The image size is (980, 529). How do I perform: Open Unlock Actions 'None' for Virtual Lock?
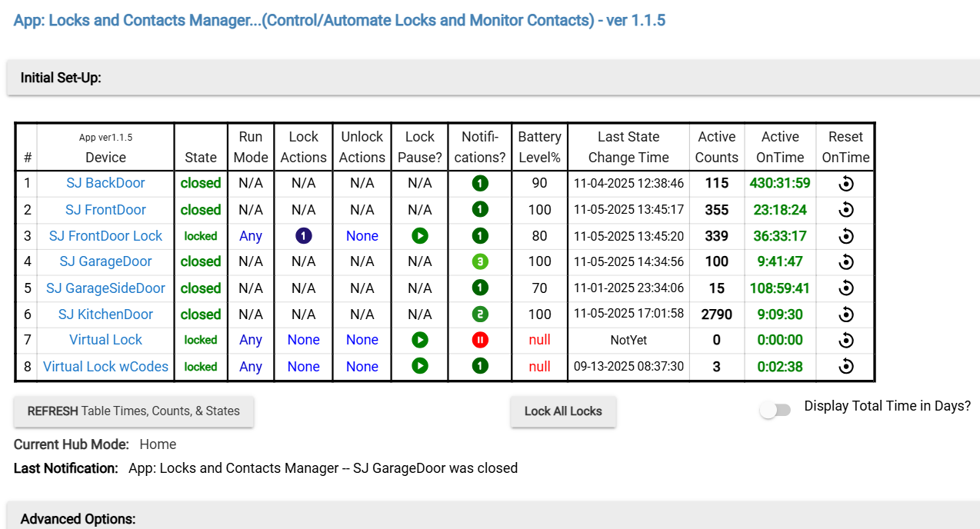(x=362, y=340)
